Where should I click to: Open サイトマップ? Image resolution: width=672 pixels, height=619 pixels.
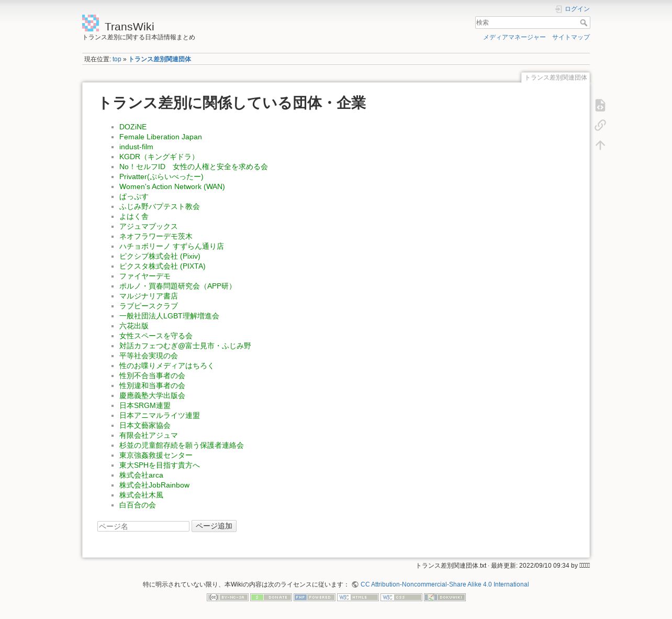click(571, 37)
